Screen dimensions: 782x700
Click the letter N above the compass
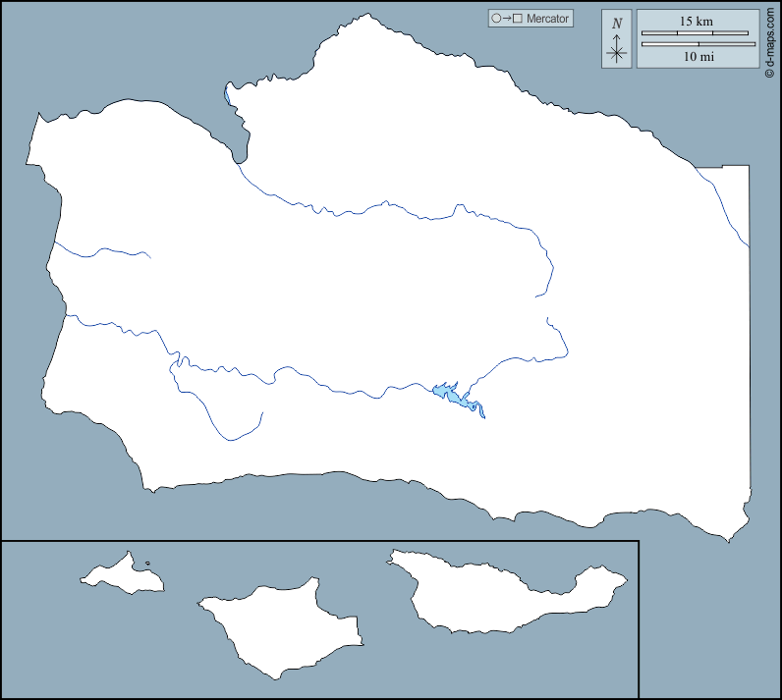click(x=616, y=24)
